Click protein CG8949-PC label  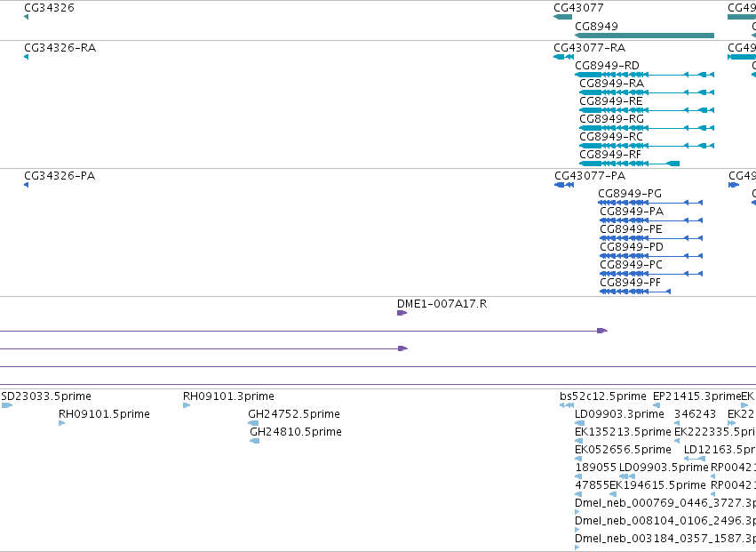pyautogui.click(x=631, y=265)
